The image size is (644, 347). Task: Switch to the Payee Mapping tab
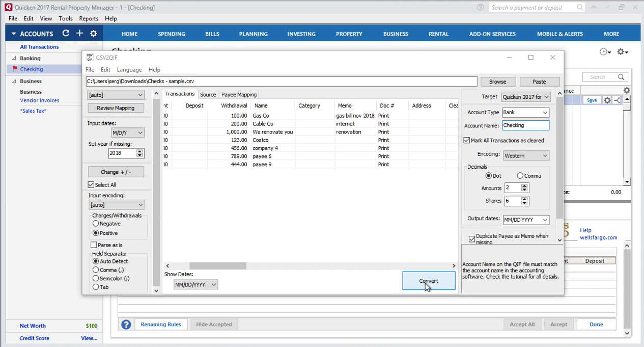(239, 94)
